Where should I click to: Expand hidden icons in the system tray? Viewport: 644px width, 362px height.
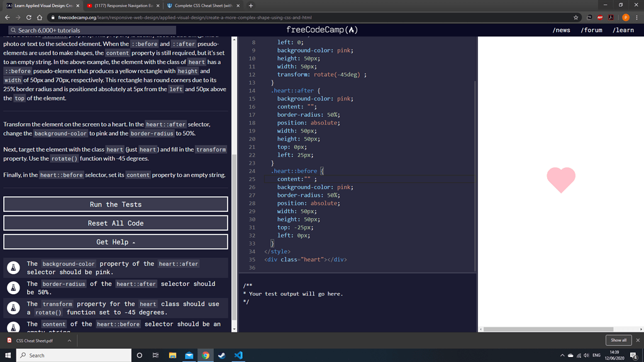(x=563, y=355)
